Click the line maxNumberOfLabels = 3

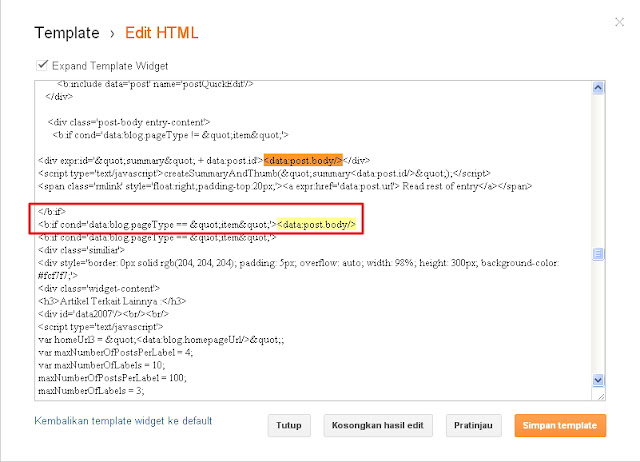91,391
